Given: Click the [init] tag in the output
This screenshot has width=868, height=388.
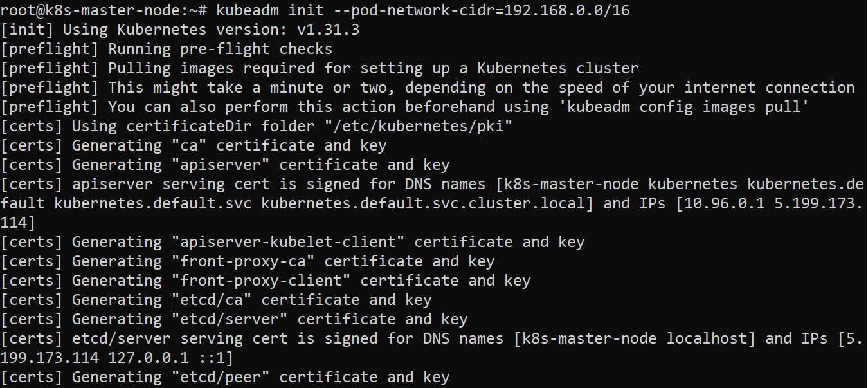Looking at the screenshot, I should tap(28, 29).
